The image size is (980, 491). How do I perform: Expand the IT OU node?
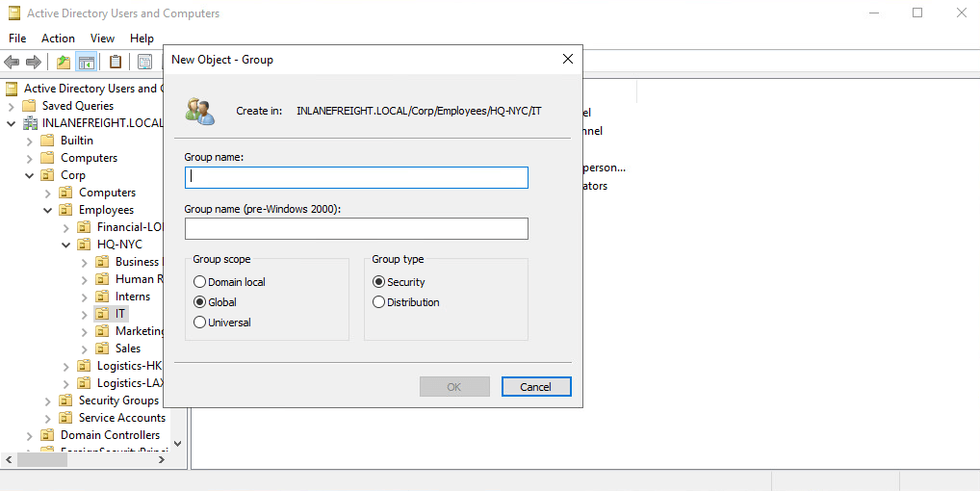(x=85, y=314)
